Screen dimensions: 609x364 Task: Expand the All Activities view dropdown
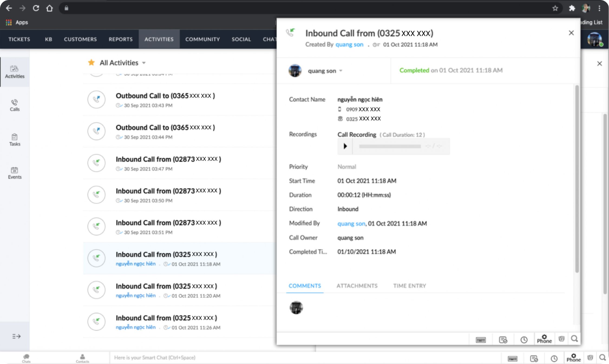coord(144,63)
